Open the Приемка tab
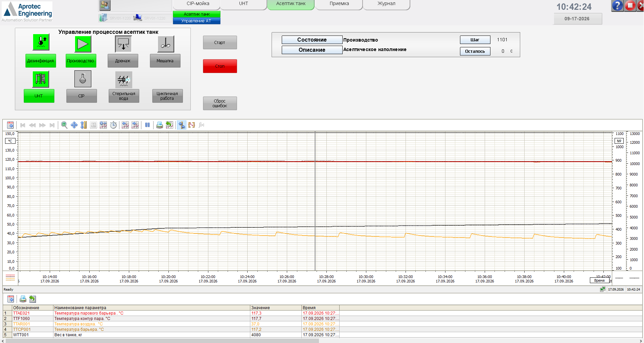 coord(339,4)
